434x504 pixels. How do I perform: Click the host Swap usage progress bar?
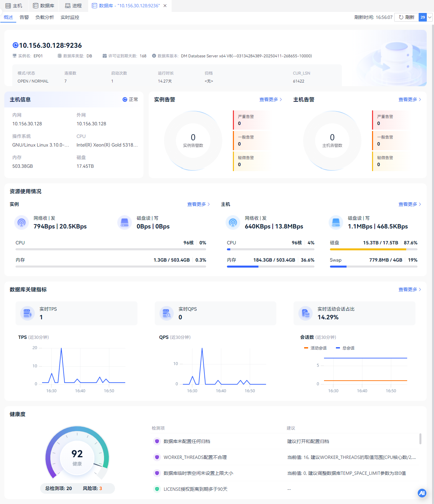(x=374, y=267)
